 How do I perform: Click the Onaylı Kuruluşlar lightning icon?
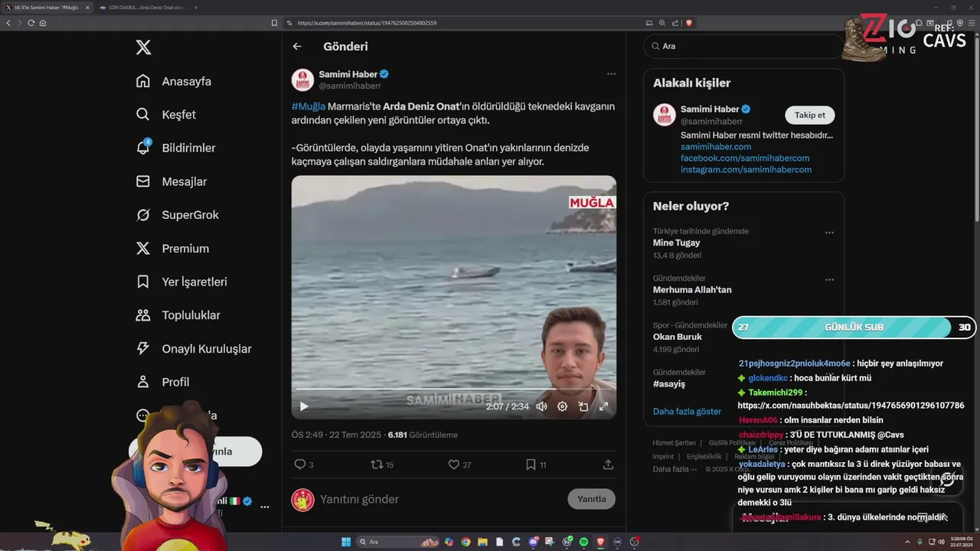click(x=143, y=348)
